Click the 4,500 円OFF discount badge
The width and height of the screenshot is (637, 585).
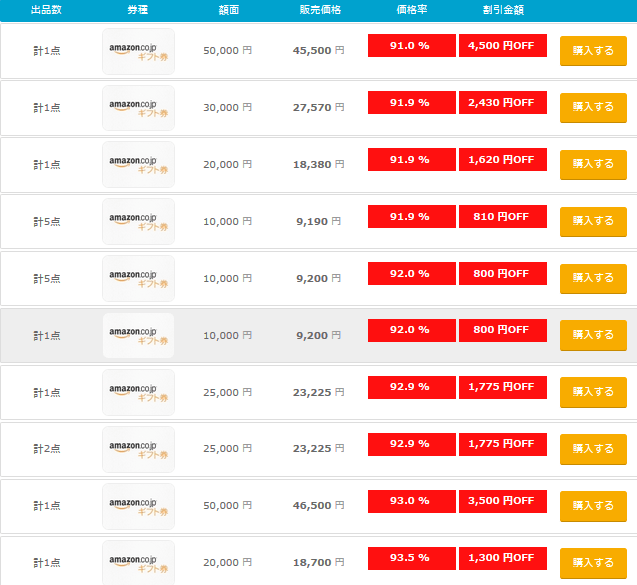(x=503, y=46)
